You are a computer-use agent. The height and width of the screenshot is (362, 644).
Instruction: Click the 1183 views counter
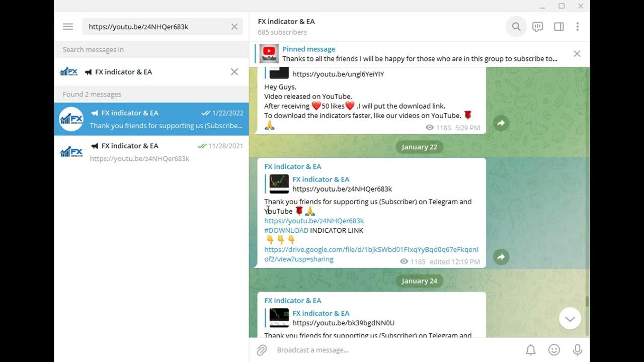[438, 128]
